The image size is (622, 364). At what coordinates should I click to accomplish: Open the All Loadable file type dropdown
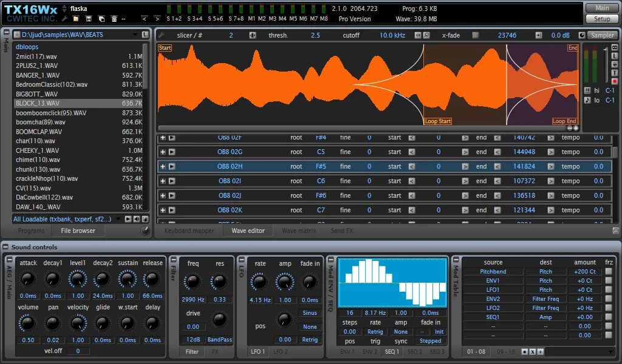point(67,219)
